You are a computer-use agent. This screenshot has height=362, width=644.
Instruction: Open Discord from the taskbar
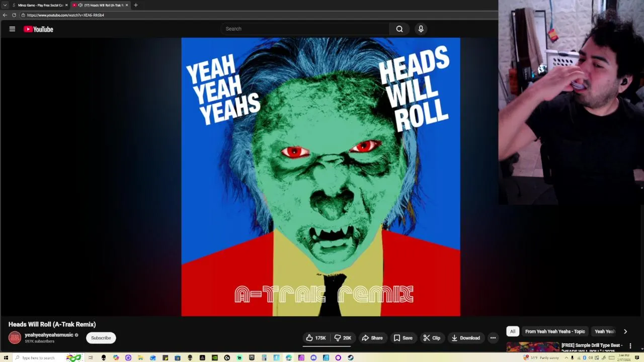[313, 357]
